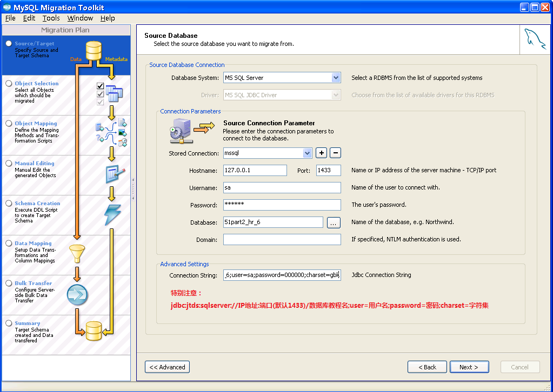Click the Jdbc Connection String description text
Image resolution: width=553 pixels, height=392 pixels.
[x=381, y=275]
